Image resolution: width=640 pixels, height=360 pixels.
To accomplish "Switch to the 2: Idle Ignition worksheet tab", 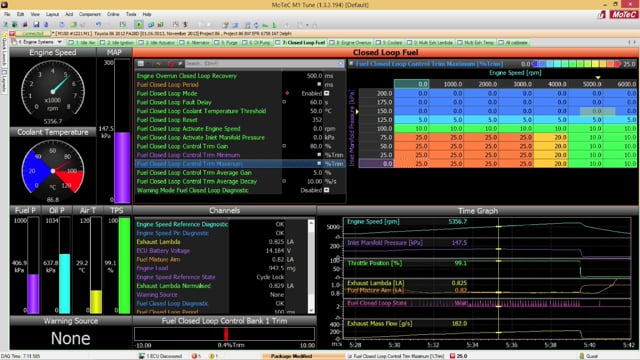I will pyautogui.click(x=117, y=42).
